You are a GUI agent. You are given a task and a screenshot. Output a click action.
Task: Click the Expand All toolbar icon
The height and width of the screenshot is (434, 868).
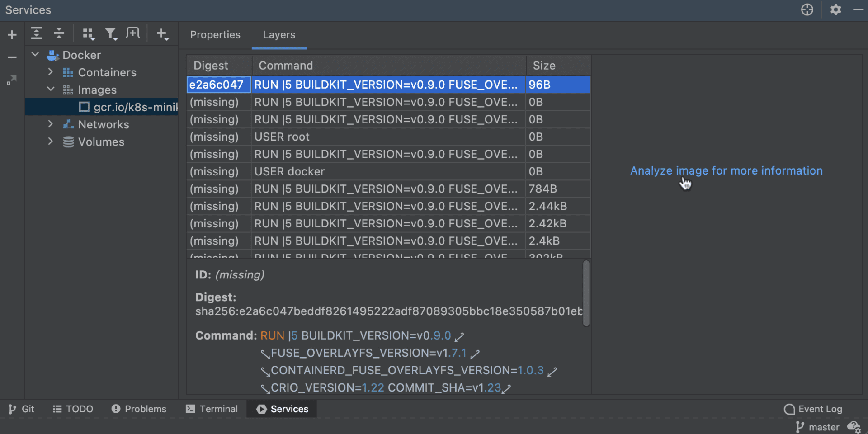36,33
